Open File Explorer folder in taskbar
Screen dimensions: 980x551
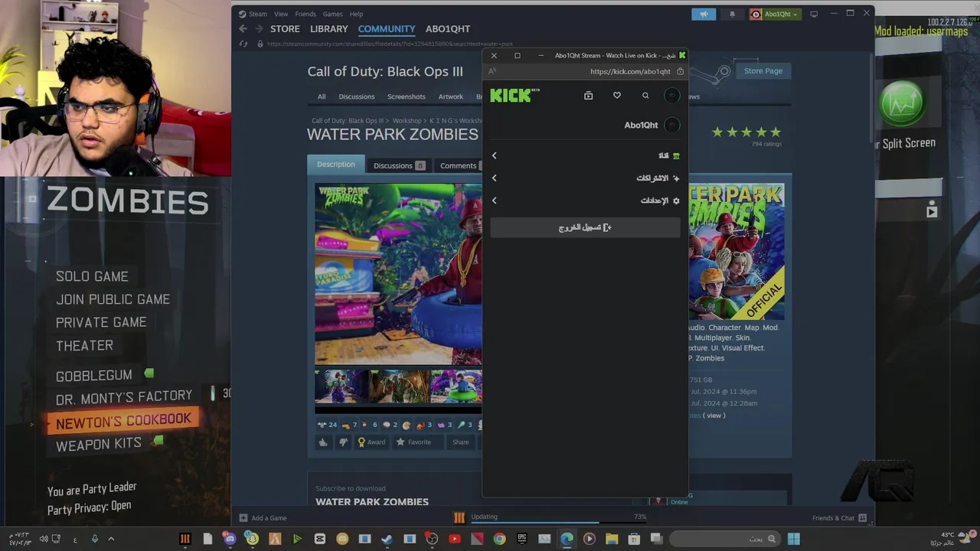tap(612, 539)
